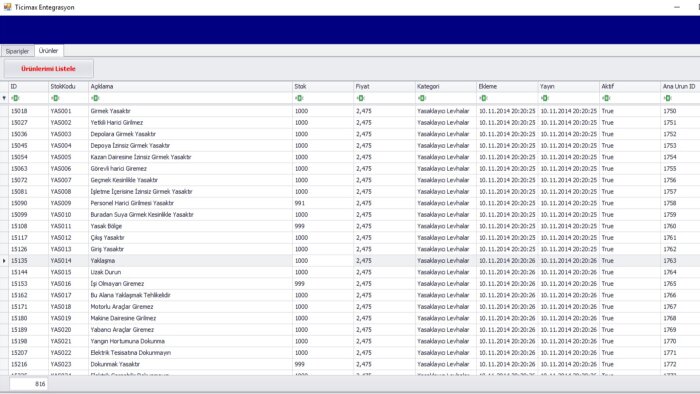Click the filter row indicator arrow at left
The height and width of the screenshot is (394, 700).
pos(4,98)
